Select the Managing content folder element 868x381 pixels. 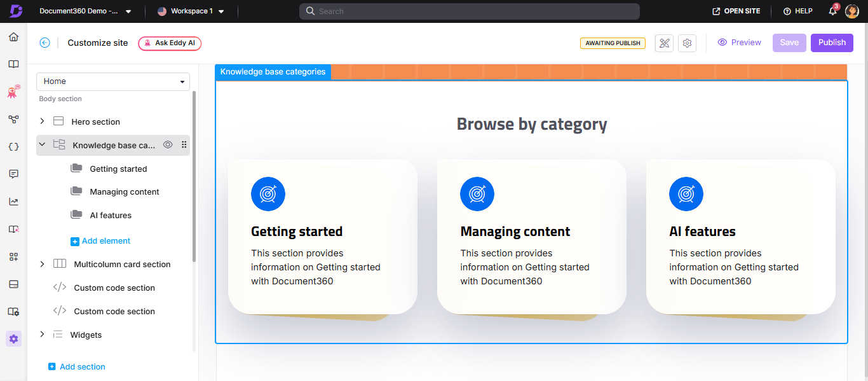click(125, 191)
